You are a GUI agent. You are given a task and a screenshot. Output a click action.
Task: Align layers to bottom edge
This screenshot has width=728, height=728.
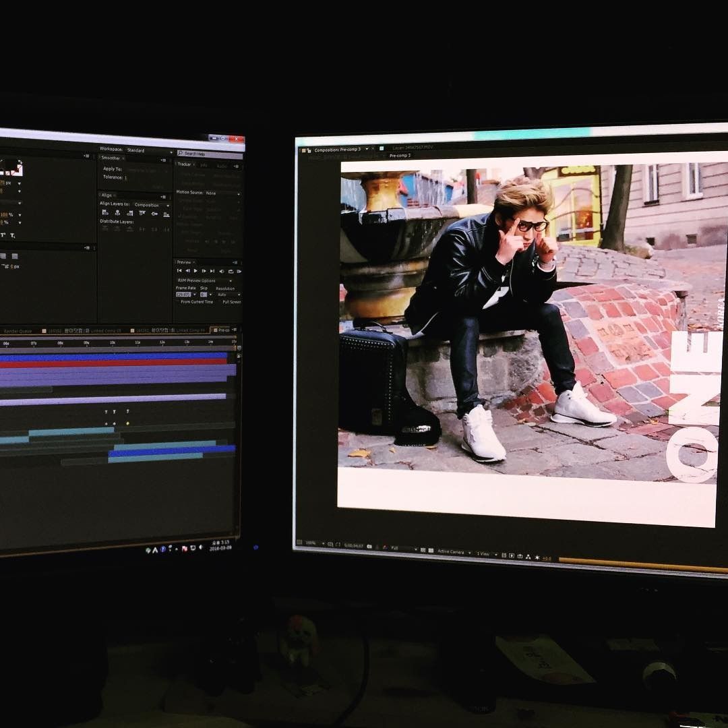point(166,214)
